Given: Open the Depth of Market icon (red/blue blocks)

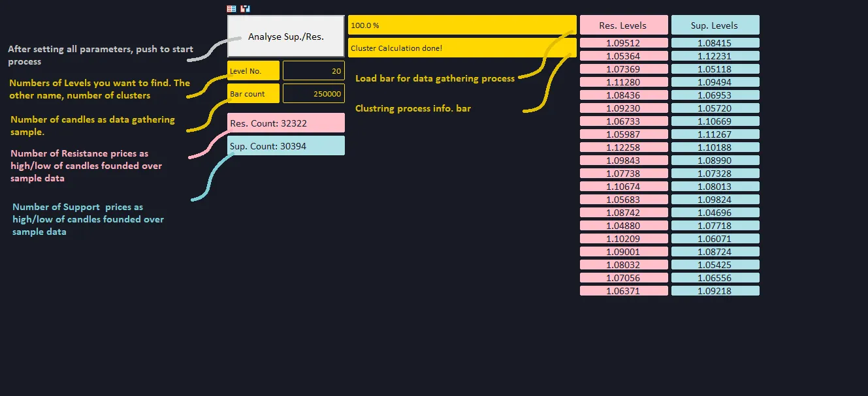Looking at the screenshot, I should (245, 9).
